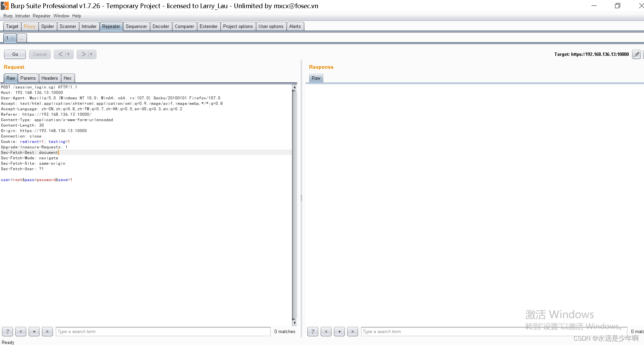This screenshot has height=345, width=644.
Task: Click the request pane vertical scrollbar
Action: pos(294,205)
